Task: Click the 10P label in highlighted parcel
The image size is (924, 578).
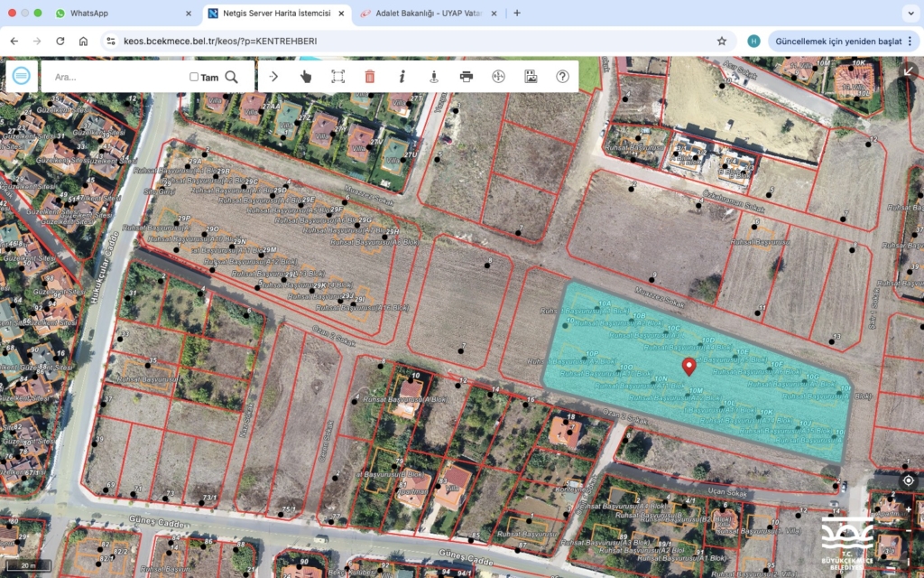Action: [x=592, y=354]
